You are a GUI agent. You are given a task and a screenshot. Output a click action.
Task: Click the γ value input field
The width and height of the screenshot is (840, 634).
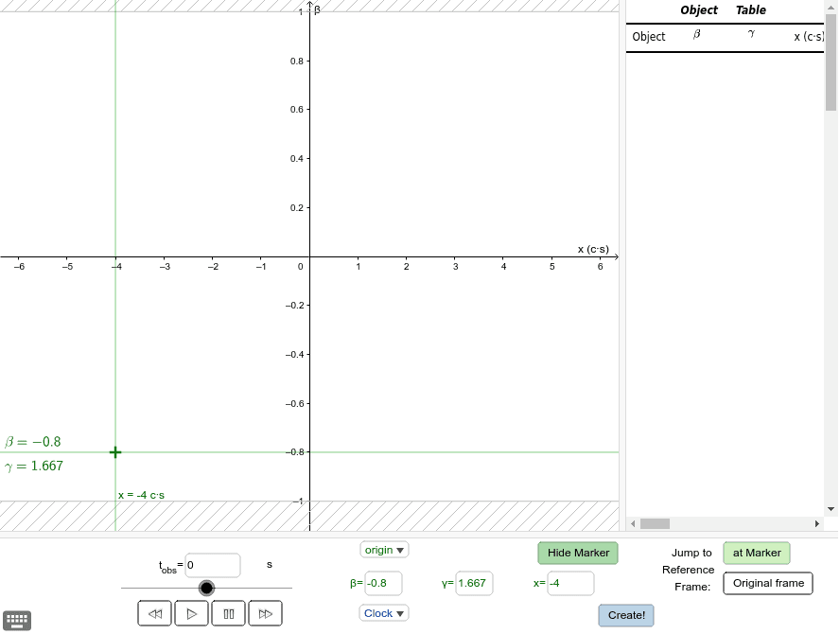click(474, 583)
